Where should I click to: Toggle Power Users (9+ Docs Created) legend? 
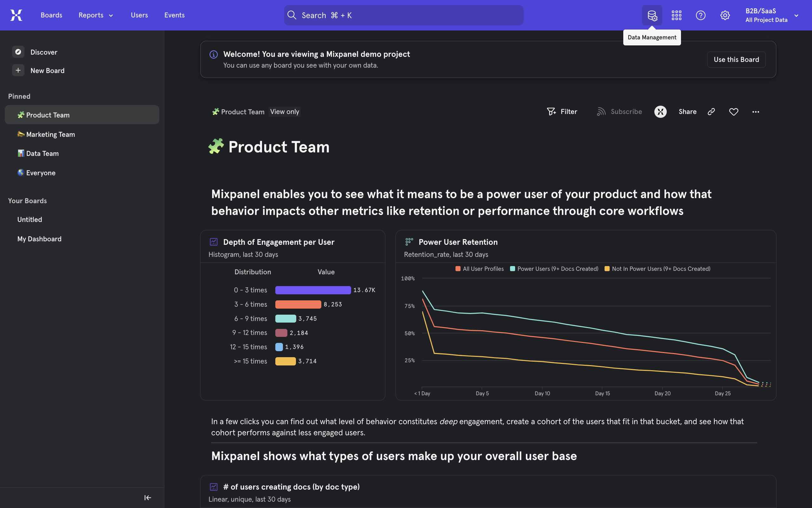pos(554,269)
